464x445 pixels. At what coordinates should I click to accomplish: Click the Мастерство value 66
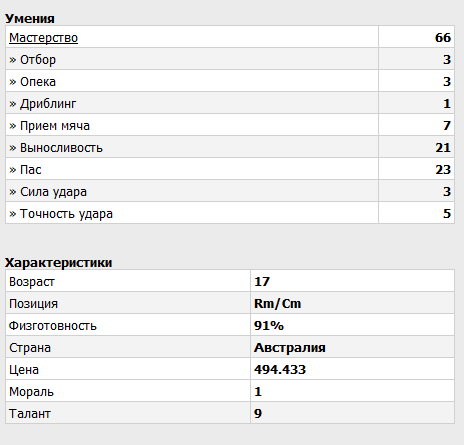443,38
